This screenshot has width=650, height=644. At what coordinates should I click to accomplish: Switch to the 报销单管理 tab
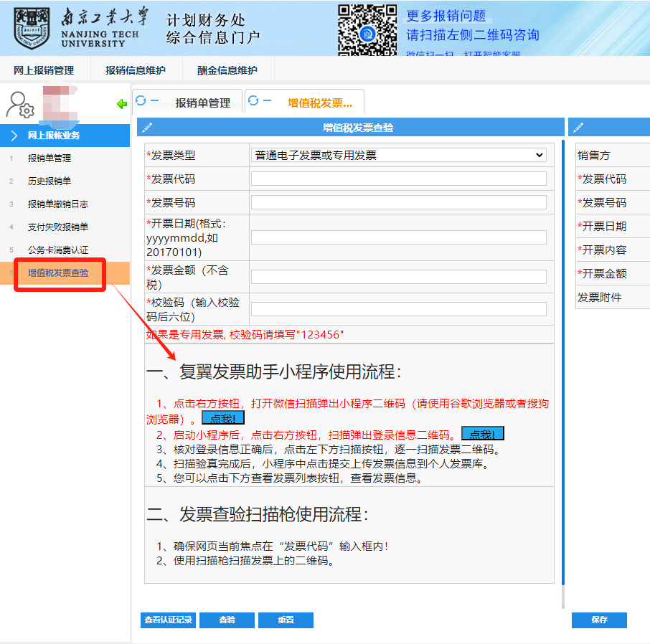pos(202,103)
